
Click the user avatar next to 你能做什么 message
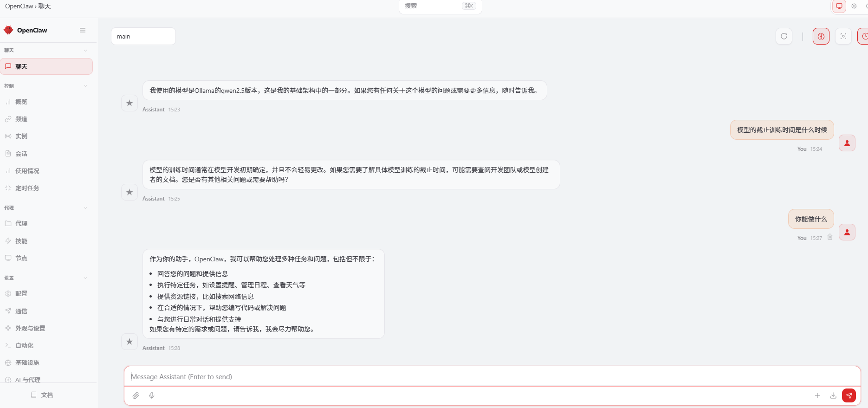point(847,232)
